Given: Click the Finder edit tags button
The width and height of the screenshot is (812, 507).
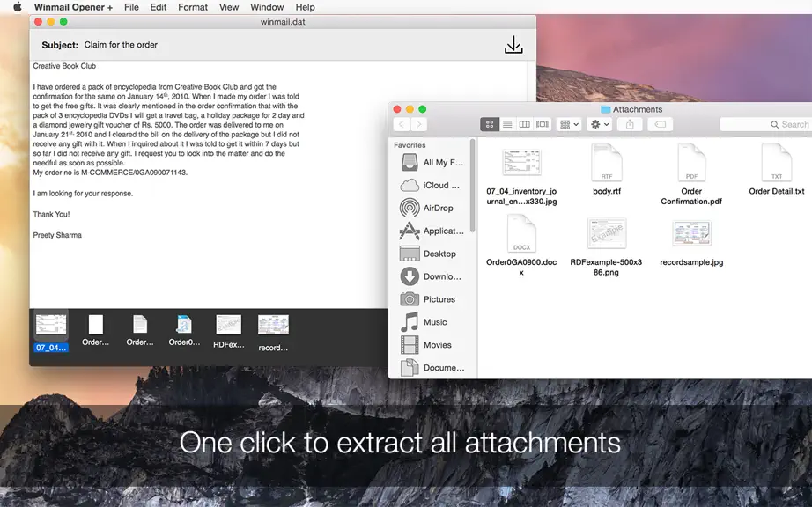Looking at the screenshot, I should click(x=661, y=124).
